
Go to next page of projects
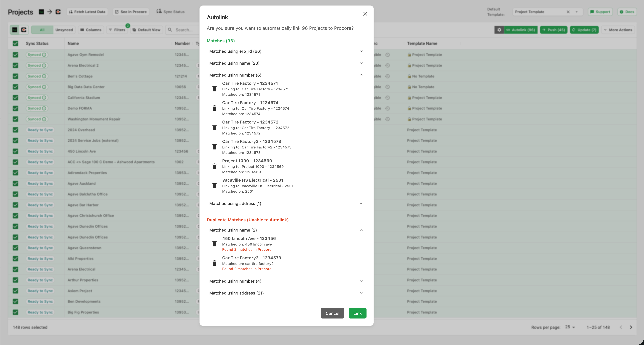coord(631,327)
